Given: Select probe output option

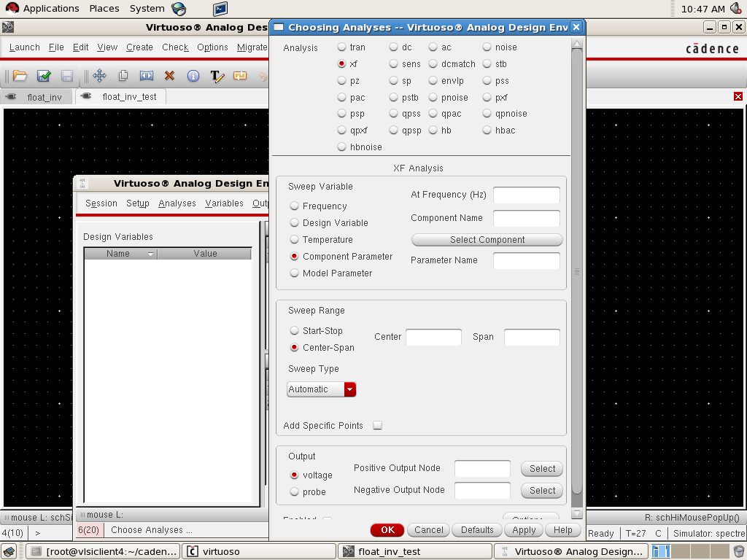Looking at the screenshot, I should (x=295, y=491).
